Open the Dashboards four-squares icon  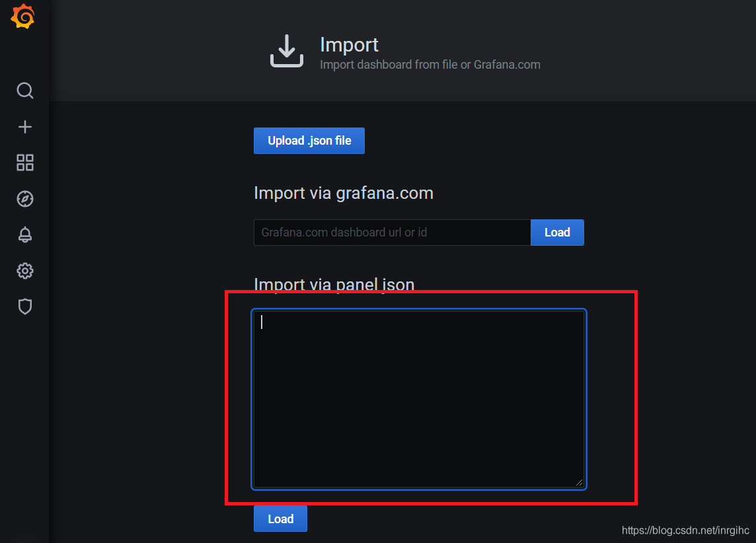pyautogui.click(x=25, y=163)
